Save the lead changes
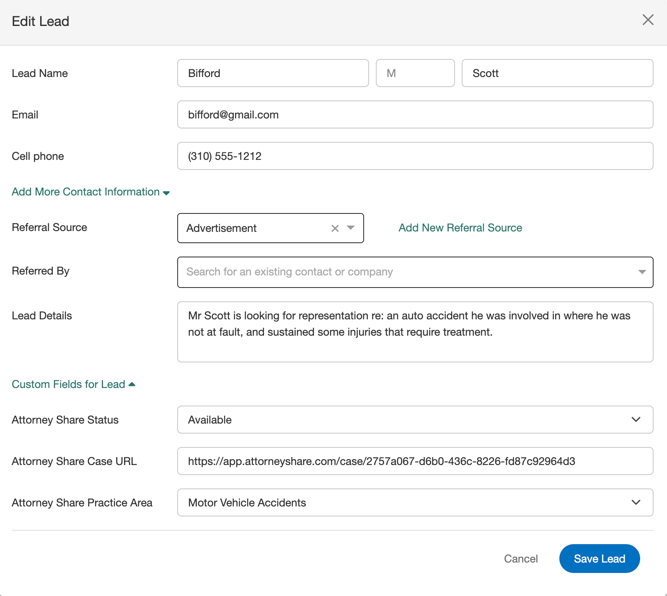 [599, 559]
